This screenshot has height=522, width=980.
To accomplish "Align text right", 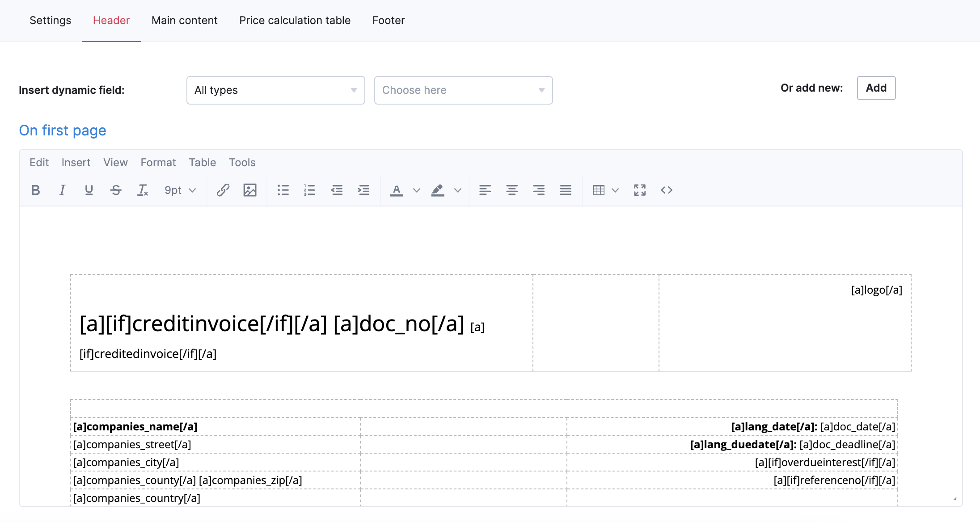I will point(539,190).
